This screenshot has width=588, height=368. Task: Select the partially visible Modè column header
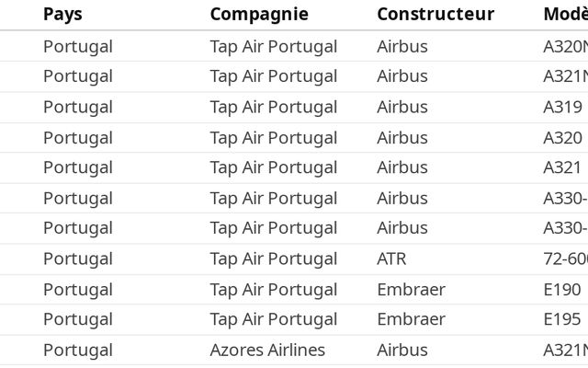(565, 15)
